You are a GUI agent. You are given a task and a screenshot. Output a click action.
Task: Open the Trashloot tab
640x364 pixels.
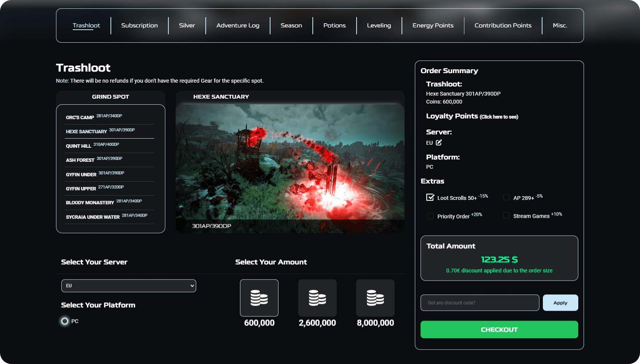coord(86,26)
